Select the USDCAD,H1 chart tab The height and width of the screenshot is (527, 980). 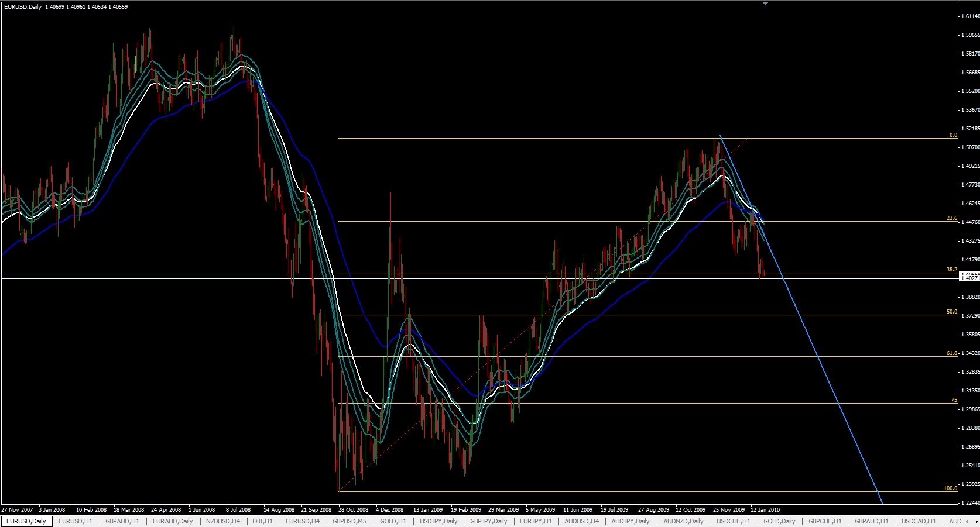coord(919,521)
